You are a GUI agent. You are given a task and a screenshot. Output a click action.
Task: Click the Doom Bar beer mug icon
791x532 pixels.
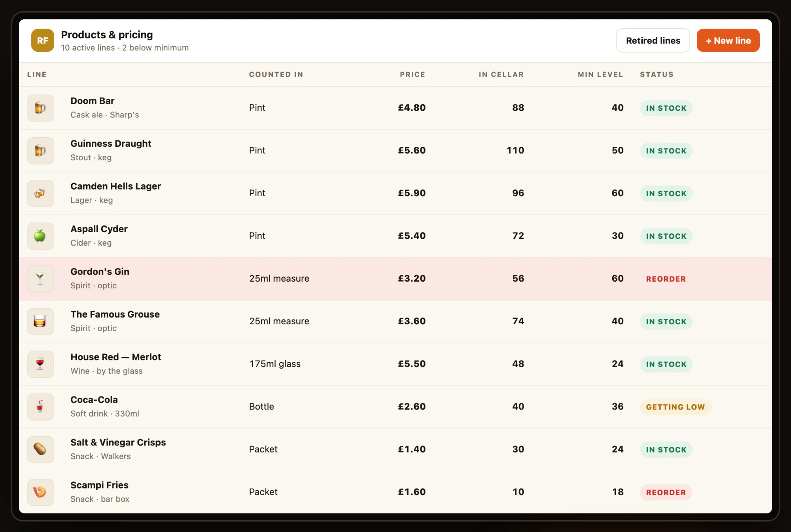40,108
